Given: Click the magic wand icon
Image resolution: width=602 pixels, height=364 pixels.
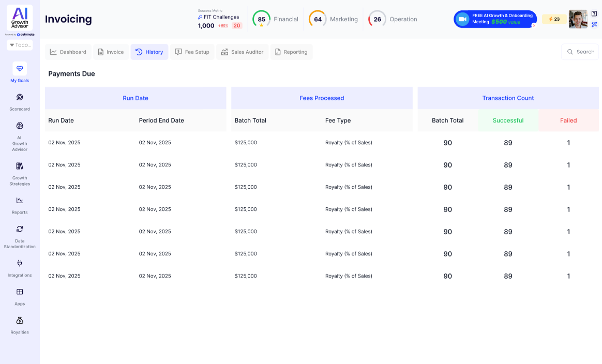Looking at the screenshot, I should point(594,24).
